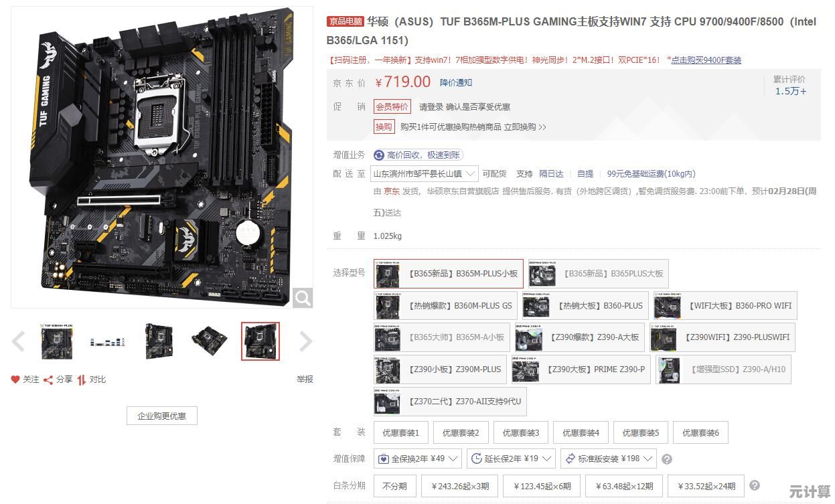Open help icon beside 标准版安装
This screenshot has height=504, width=835.
tap(666, 459)
